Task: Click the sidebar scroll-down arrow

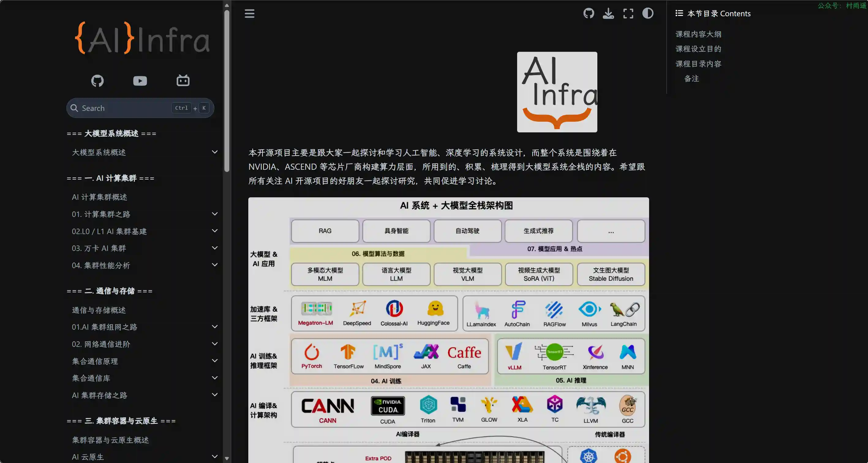Action: pyautogui.click(x=227, y=458)
